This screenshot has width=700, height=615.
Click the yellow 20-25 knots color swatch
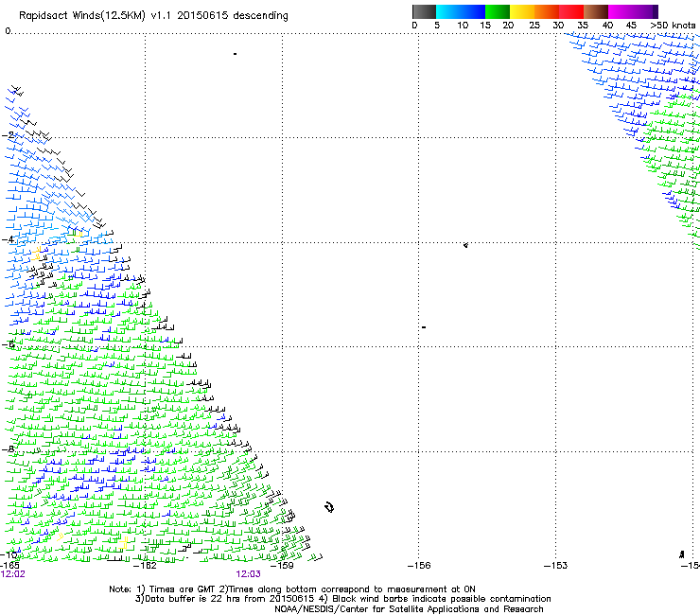[522, 11]
